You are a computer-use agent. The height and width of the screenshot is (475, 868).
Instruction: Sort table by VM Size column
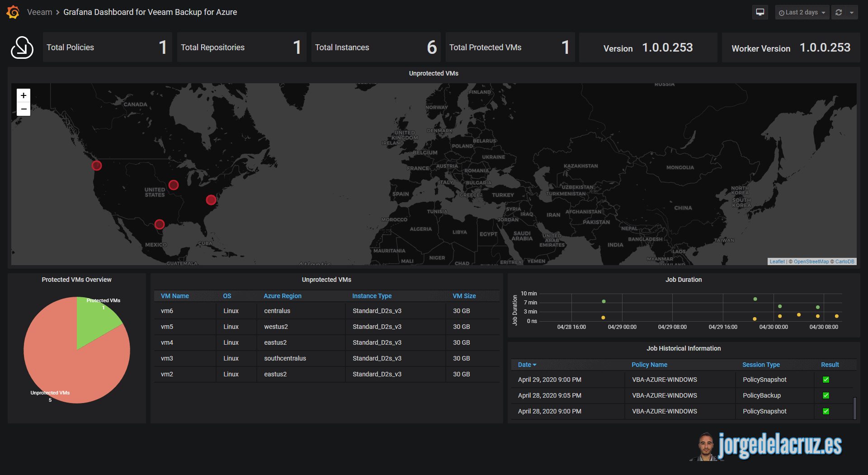pyautogui.click(x=464, y=296)
